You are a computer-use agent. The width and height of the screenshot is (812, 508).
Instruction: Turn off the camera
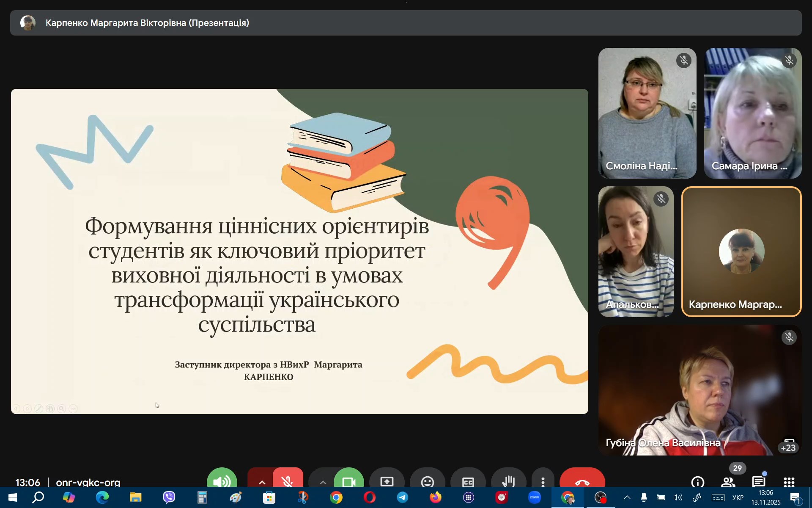pyautogui.click(x=349, y=480)
